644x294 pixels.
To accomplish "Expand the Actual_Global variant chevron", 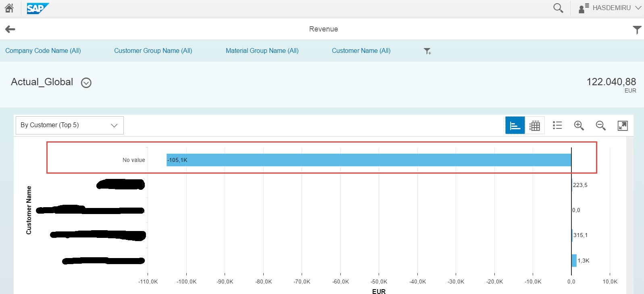I will point(86,83).
